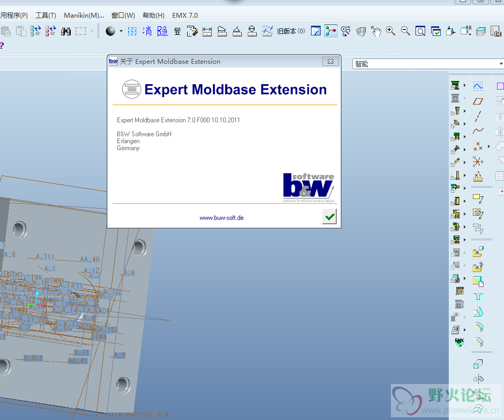Image resolution: width=504 pixels, height=420 pixels.
Task: Click the annotation AB display icon
Action: click(x=466, y=31)
